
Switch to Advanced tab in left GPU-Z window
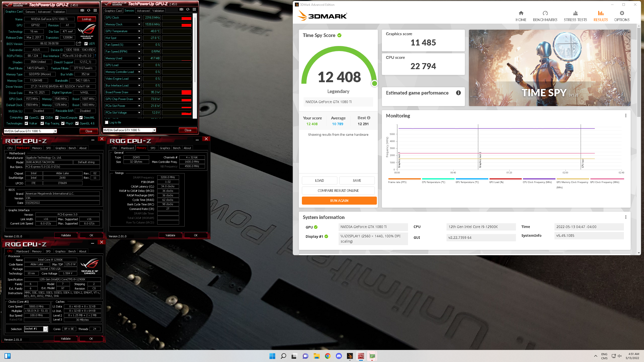pos(44,12)
